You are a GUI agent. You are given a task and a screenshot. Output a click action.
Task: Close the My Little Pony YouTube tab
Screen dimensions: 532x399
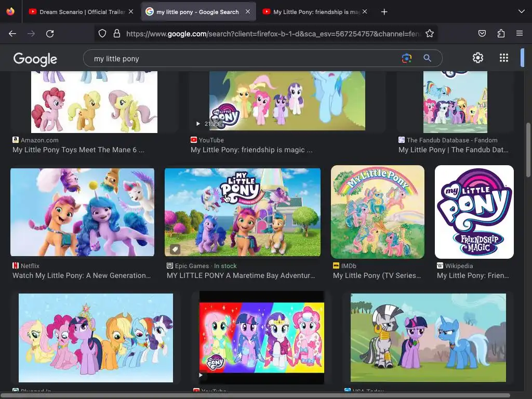[x=365, y=11]
